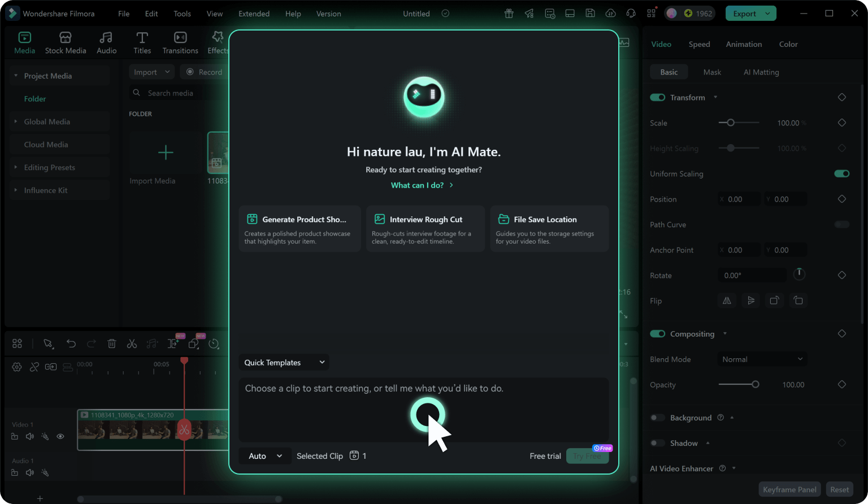868x504 pixels.
Task: Click the third icon in Flip row
Action: (774, 301)
